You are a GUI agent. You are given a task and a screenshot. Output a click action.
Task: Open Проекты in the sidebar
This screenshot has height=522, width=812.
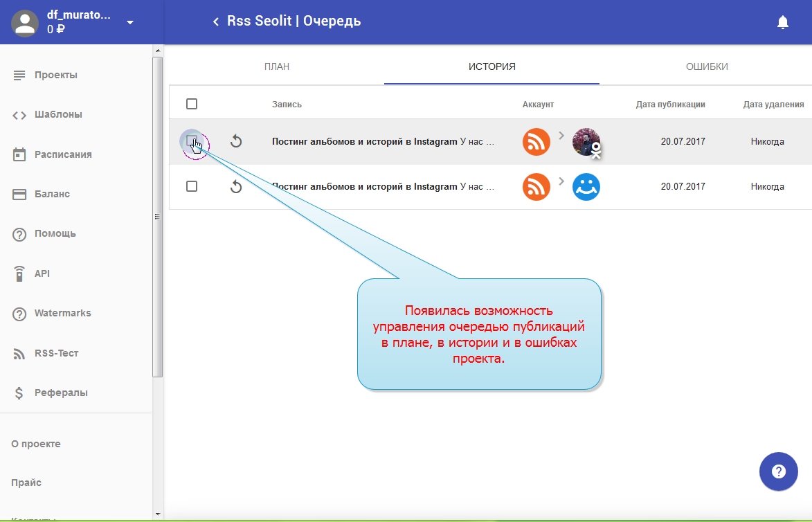pyautogui.click(x=56, y=75)
